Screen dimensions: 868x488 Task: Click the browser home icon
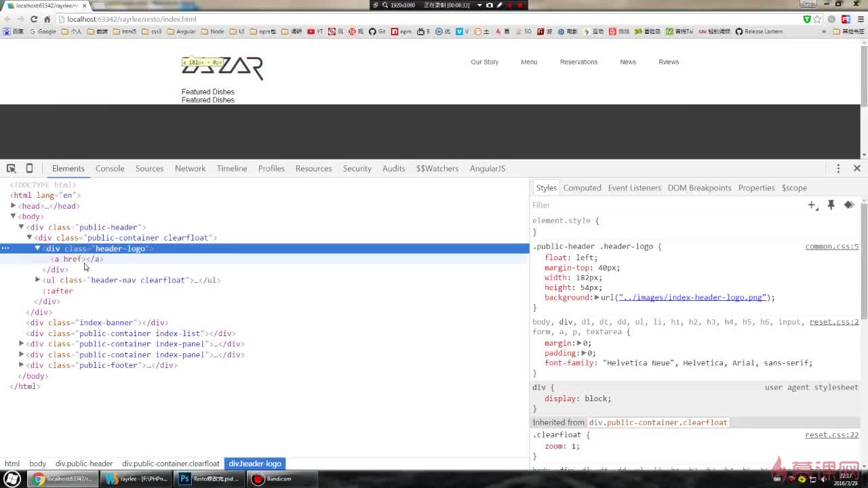pyautogui.click(x=47, y=19)
